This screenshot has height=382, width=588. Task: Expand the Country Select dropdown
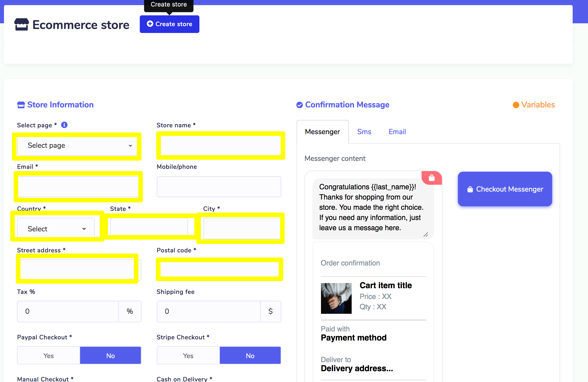(56, 229)
